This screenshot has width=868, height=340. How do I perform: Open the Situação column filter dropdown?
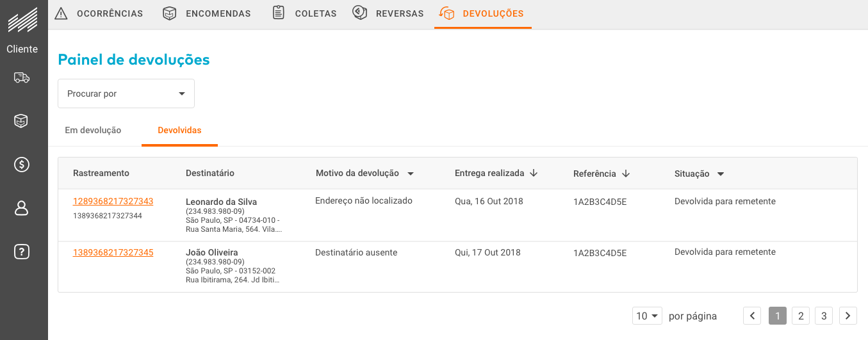point(721,174)
